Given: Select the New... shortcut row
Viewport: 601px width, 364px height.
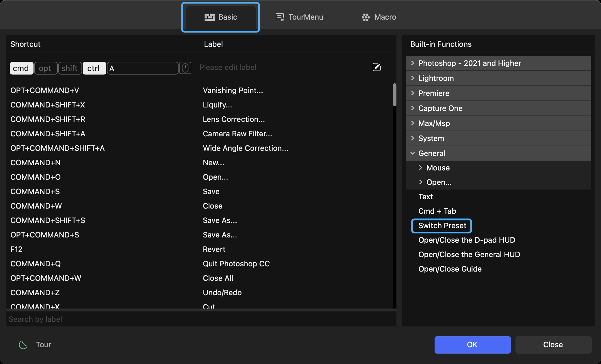Looking at the screenshot, I should [199, 163].
